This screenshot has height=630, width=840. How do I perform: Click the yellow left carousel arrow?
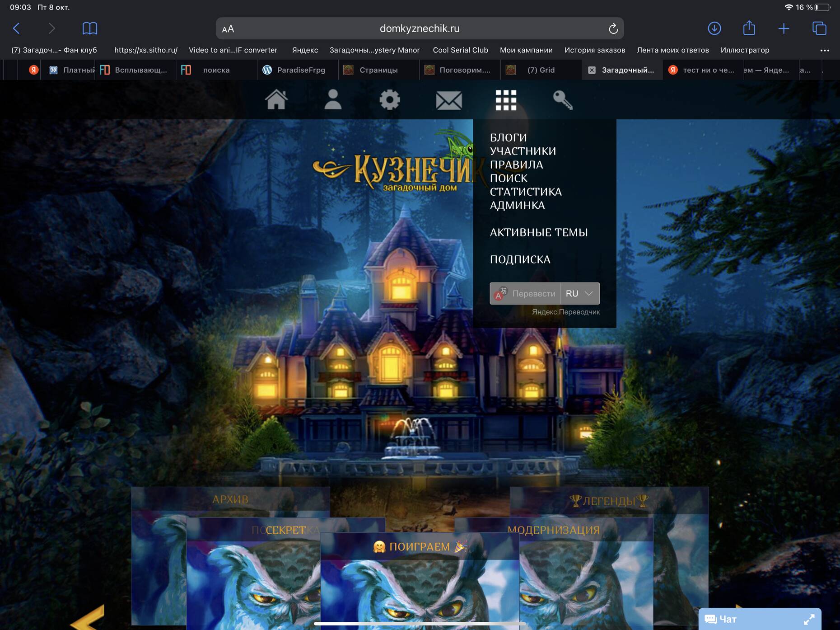[88, 618]
